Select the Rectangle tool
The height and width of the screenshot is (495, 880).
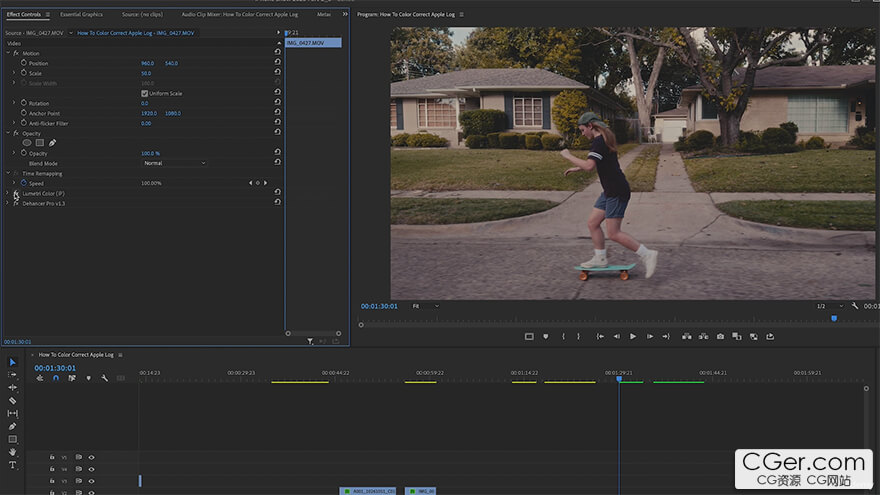pyautogui.click(x=12, y=439)
